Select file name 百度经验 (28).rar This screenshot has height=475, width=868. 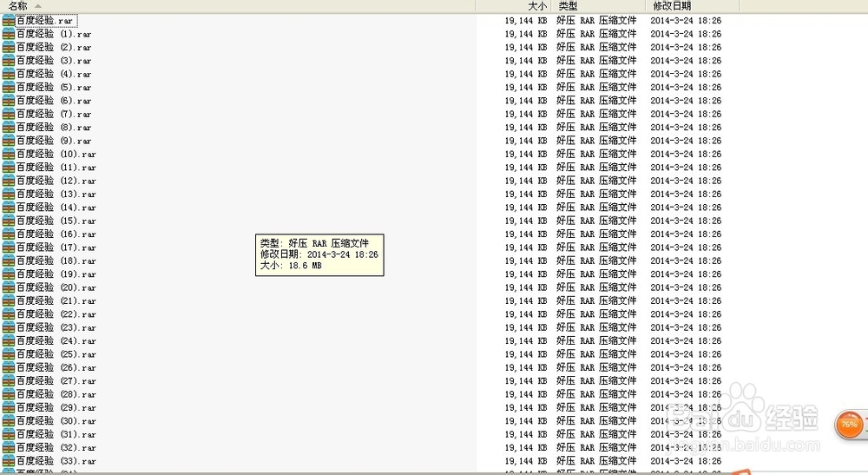(56, 394)
